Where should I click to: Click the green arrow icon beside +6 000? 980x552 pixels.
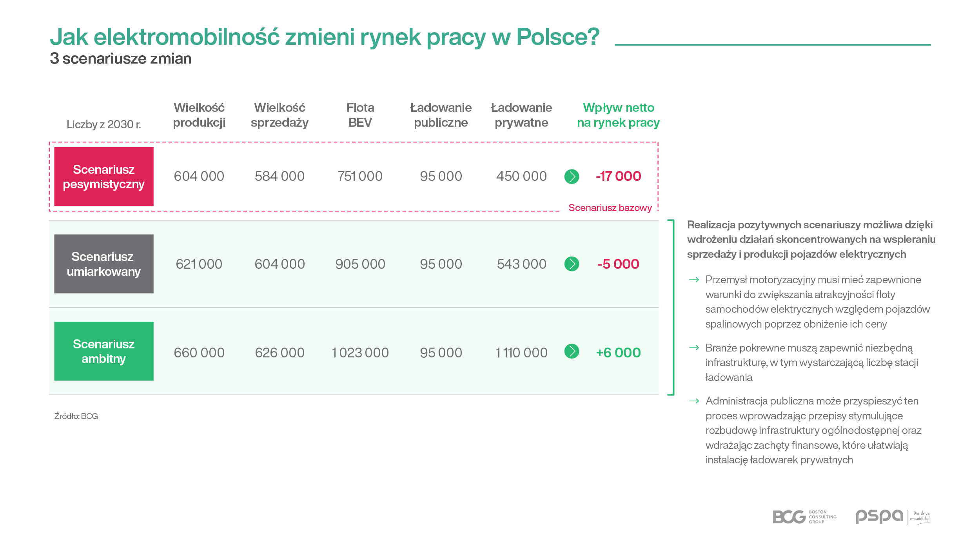(572, 351)
